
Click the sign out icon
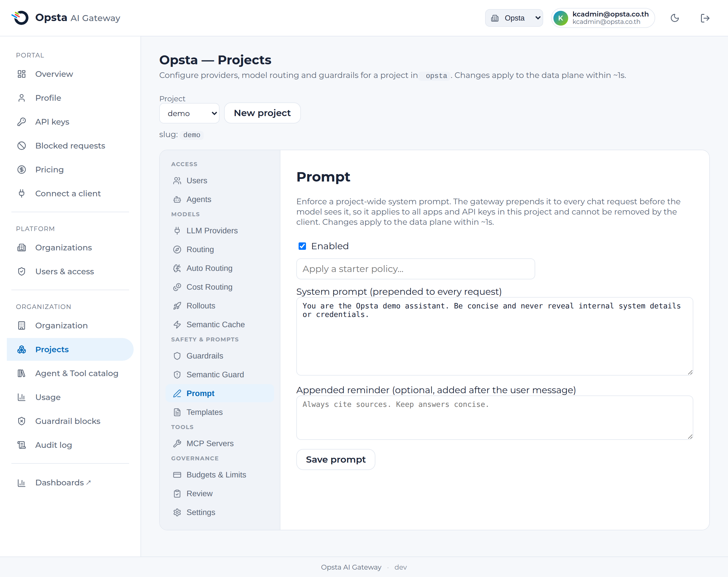pos(705,18)
